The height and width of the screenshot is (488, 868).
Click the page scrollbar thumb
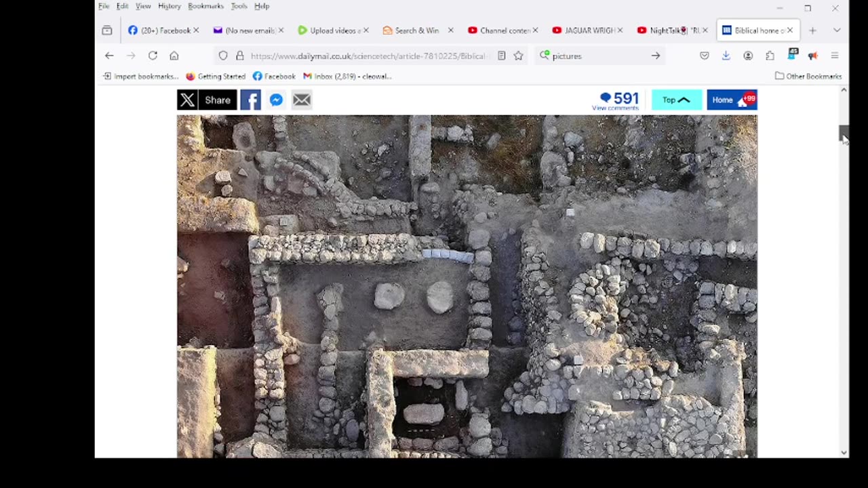(x=844, y=134)
